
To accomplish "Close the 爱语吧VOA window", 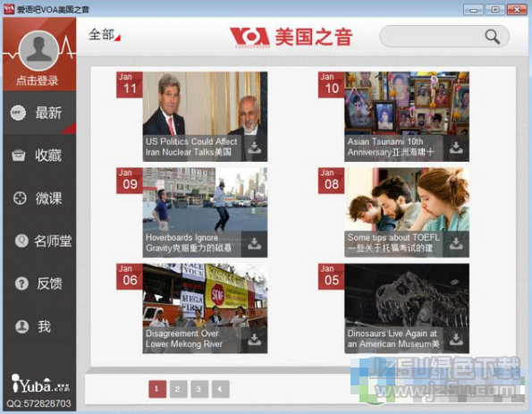I will pos(517,10).
